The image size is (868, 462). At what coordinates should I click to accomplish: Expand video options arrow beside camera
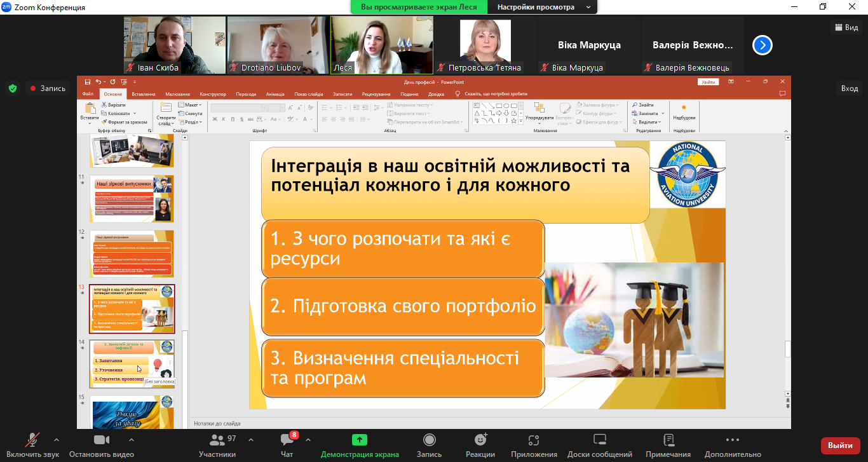[132, 440]
